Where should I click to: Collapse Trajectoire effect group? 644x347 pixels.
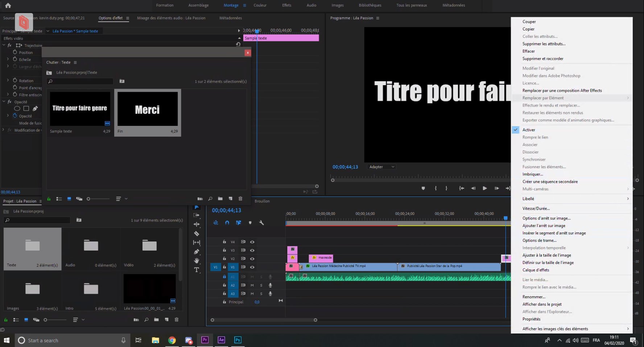[4, 45]
